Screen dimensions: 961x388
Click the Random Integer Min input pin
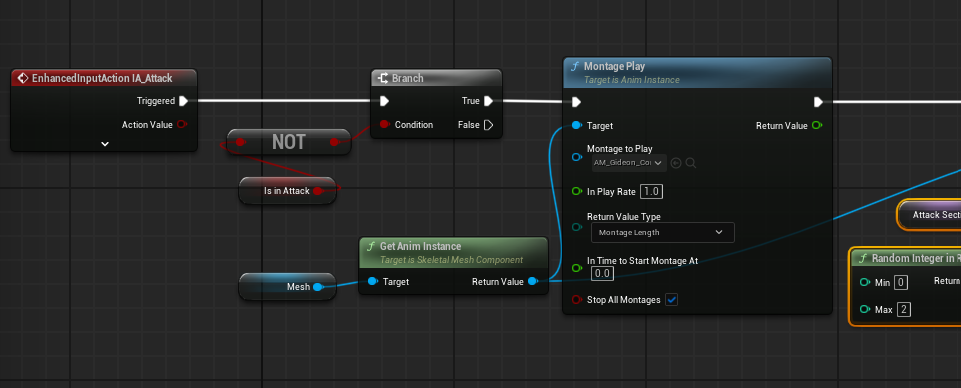pos(865,283)
